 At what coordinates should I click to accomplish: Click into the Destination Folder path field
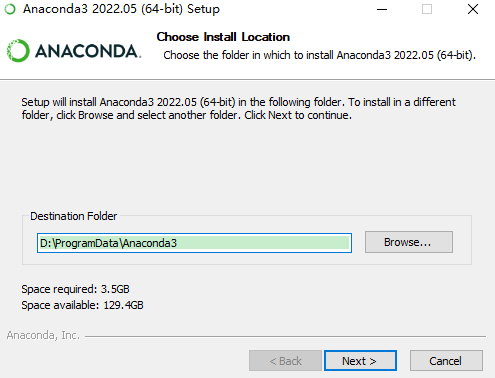point(194,243)
